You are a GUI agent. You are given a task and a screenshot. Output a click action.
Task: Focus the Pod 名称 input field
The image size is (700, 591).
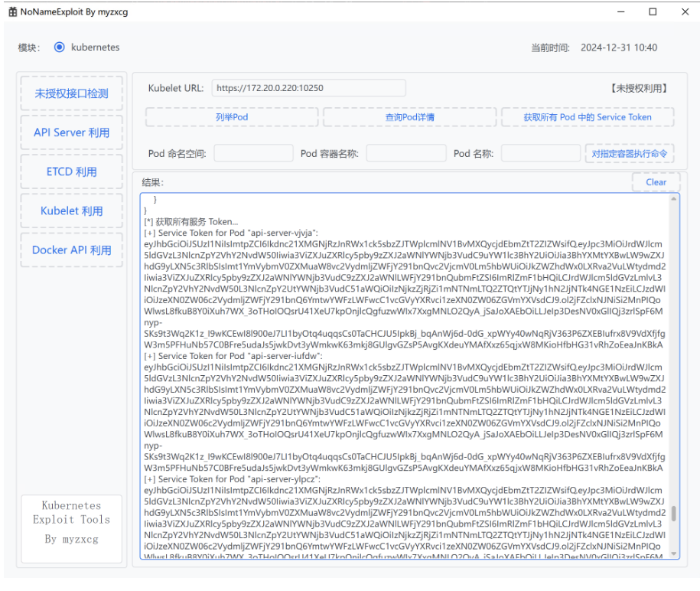click(x=541, y=153)
